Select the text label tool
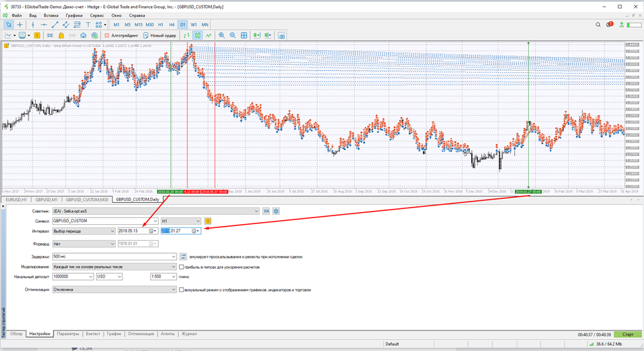 [x=88, y=24]
